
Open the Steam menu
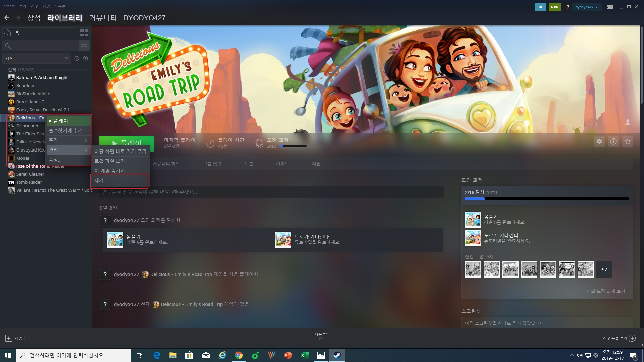pos(9,6)
